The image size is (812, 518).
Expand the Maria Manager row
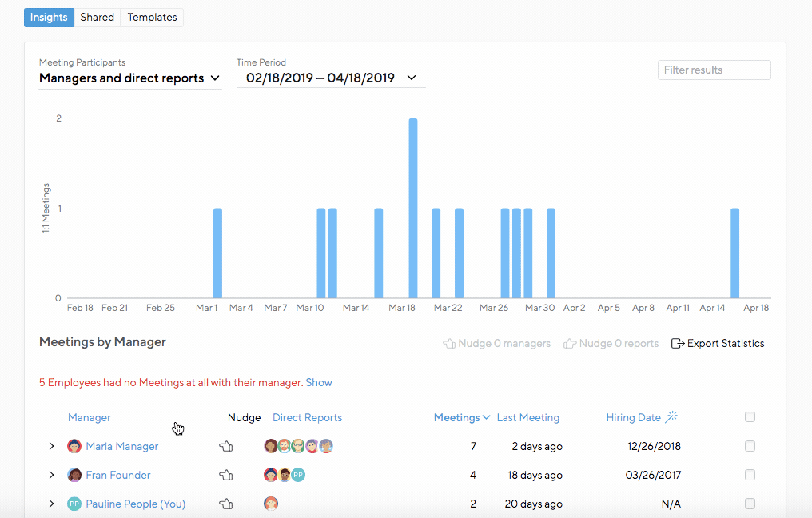[52, 447]
